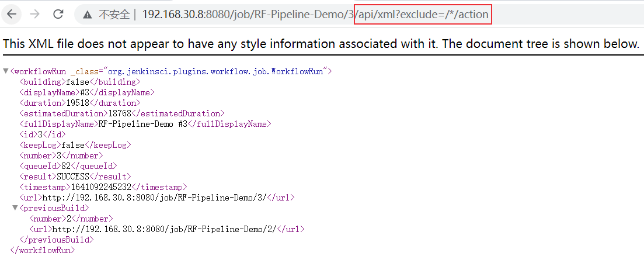Click the XML no-style information notice
The width and height of the screenshot is (644, 280).
(x=321, y=44)
